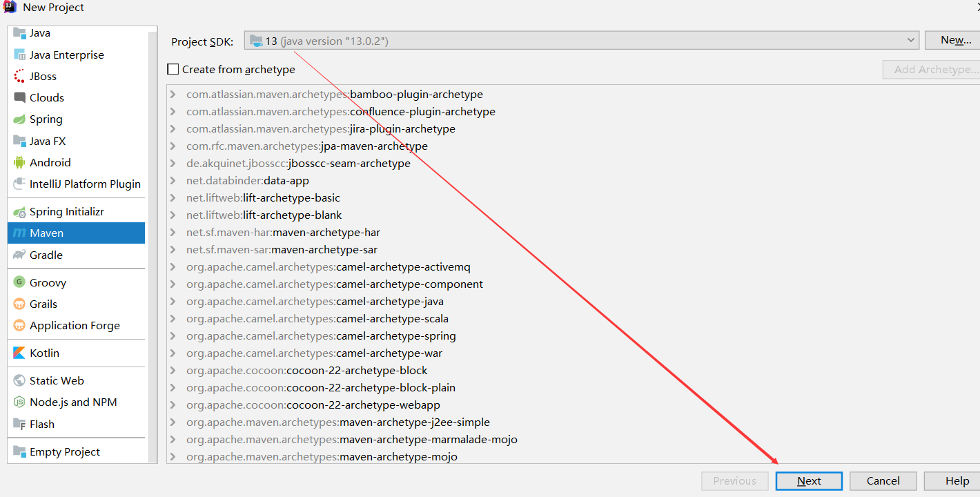Select camel-archetype-war entry

[314, 353]
